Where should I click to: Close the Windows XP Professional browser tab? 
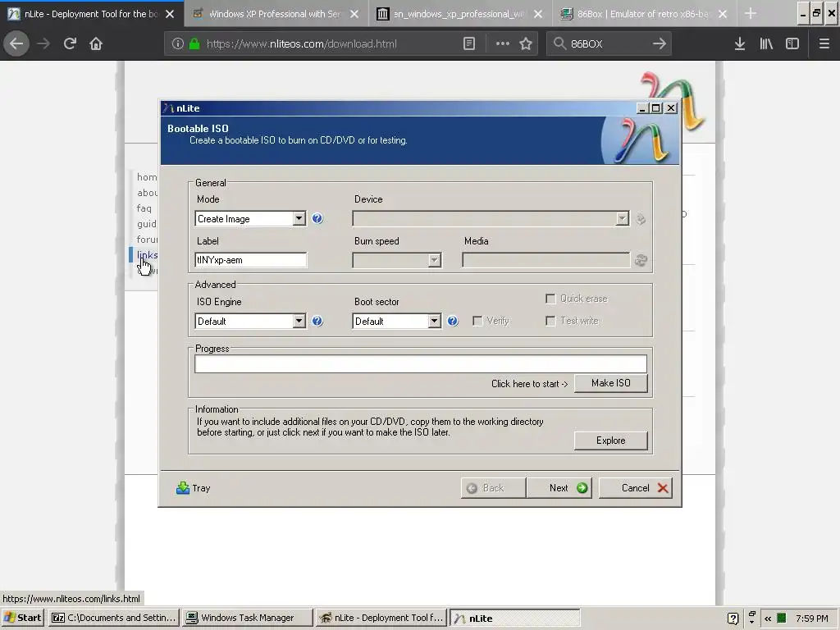coord(354,14)
